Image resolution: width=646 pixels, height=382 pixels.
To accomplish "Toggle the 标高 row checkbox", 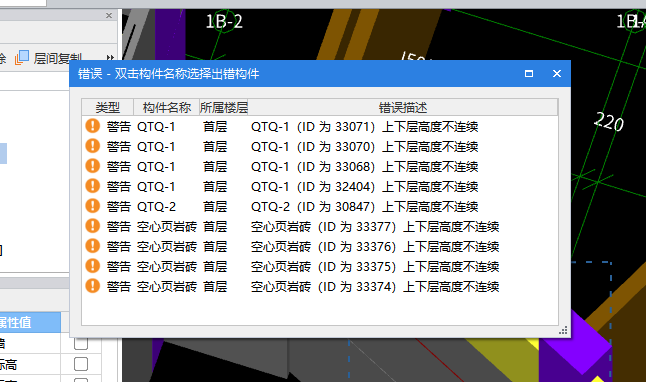I will pyautogui.click(x=81, y=364).
